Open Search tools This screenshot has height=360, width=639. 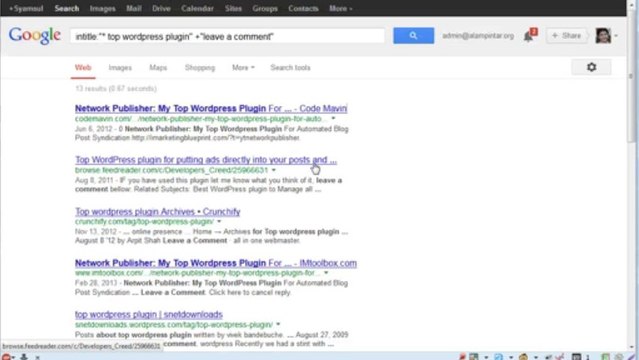pyautogui.click(x=290, y=68)
